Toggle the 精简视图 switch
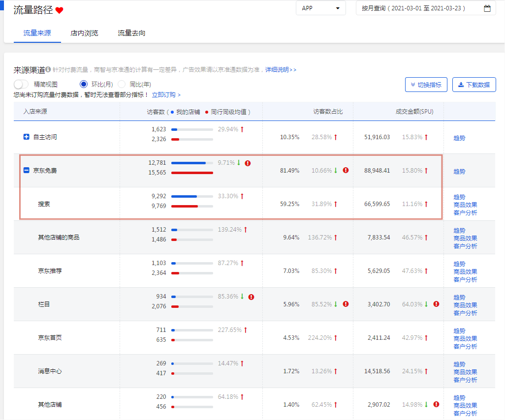 [x=21, y=84]
